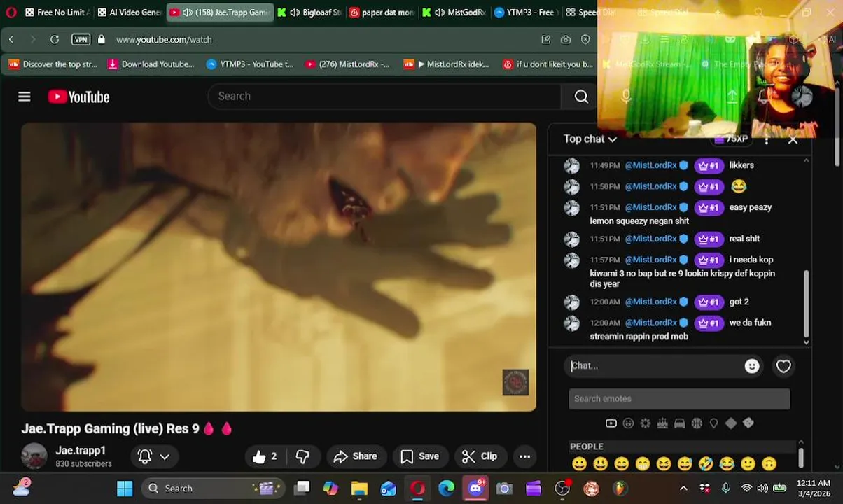Toggle the Opera VPN badge
Viewport: 843px width, 504px height.
click(x=81, y=40)
